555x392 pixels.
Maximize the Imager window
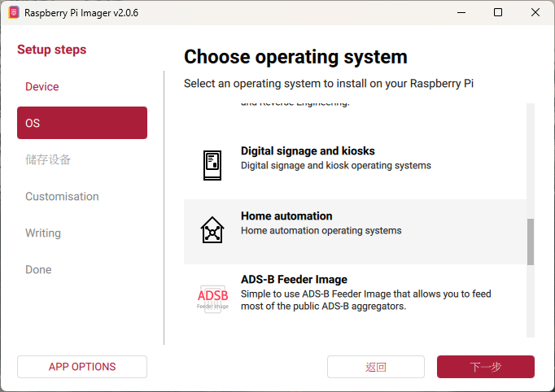point(498,13)
